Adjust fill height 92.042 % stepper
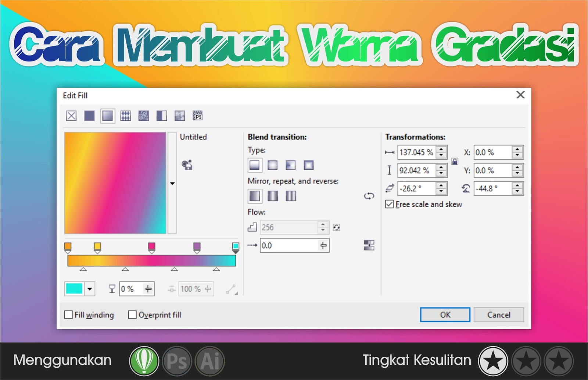The width and height of the screenshot is (588, 380). coord(441,170)
